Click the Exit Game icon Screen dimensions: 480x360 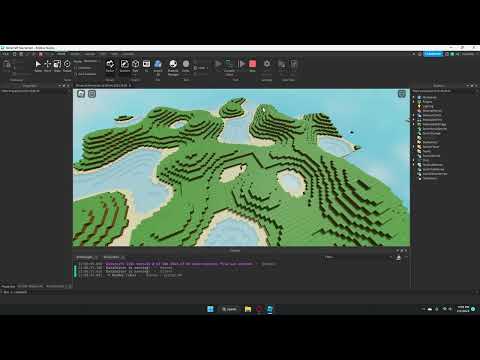tap(294, 64)
